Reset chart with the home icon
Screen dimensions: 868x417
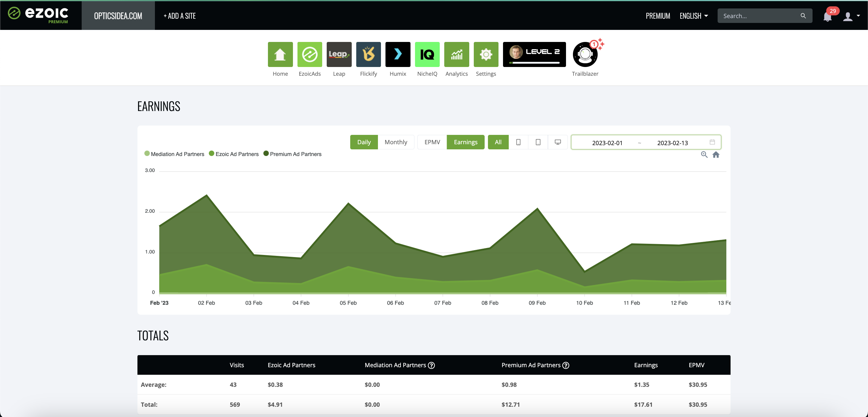(x=716, y=154)
